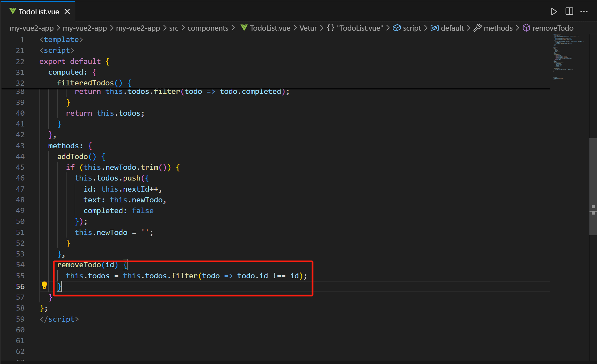Open the More Actions ellipsis menu
Image resolution: width=597 pixels, height=364 pixels.
[584, 12]
